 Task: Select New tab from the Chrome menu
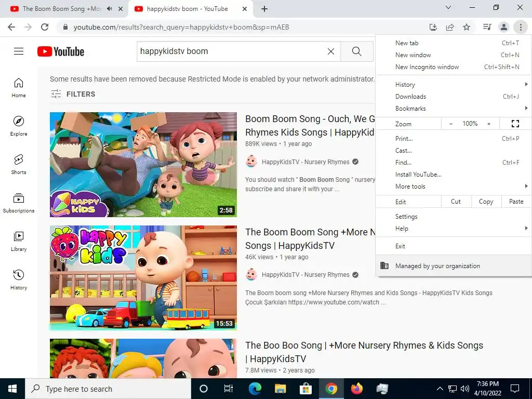[x=454, y=43]
